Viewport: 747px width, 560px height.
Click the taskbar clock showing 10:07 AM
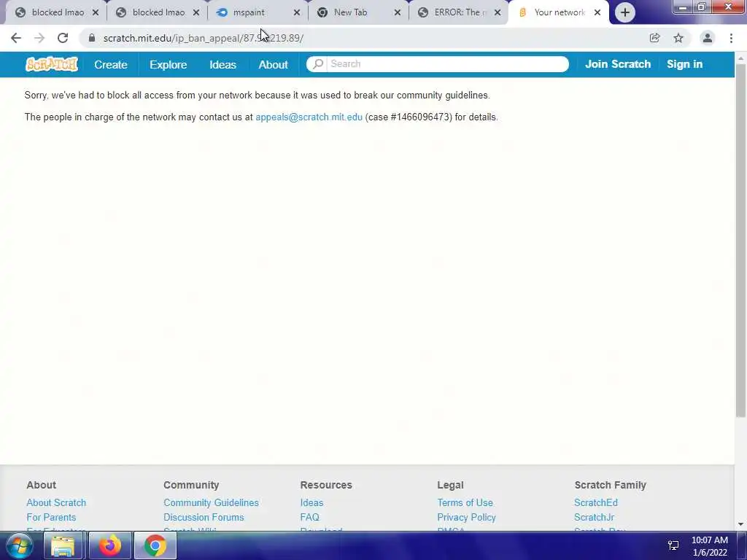point(709,540)
